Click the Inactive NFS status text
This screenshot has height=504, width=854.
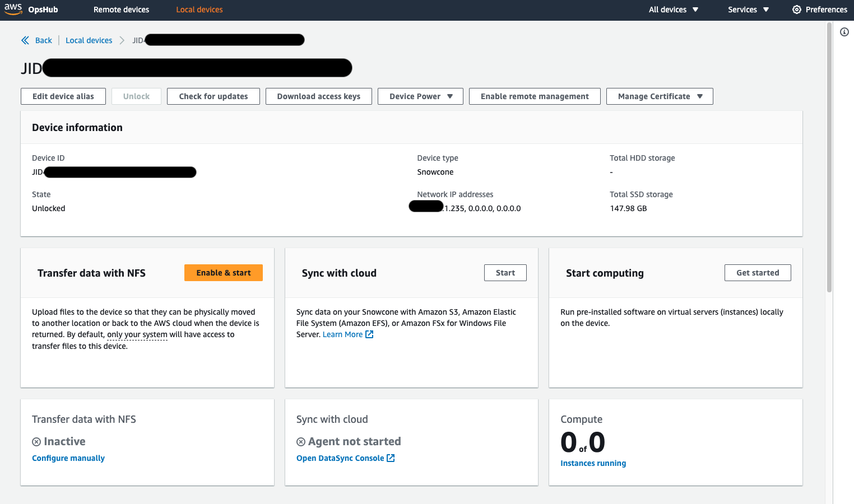[64, 442]
